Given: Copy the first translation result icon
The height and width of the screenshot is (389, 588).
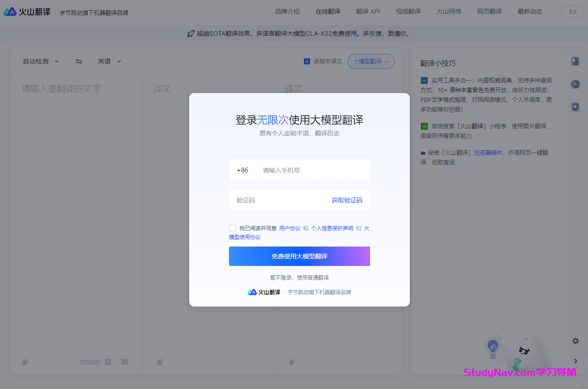Looking at the screenshot, I should click(x=160, y=362).
